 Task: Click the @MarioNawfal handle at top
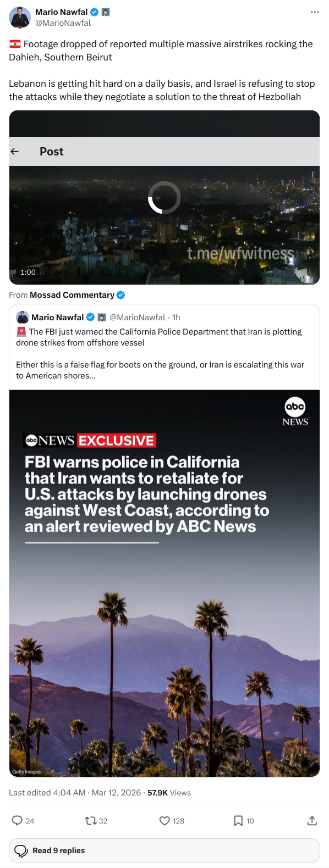coord(63,23)
